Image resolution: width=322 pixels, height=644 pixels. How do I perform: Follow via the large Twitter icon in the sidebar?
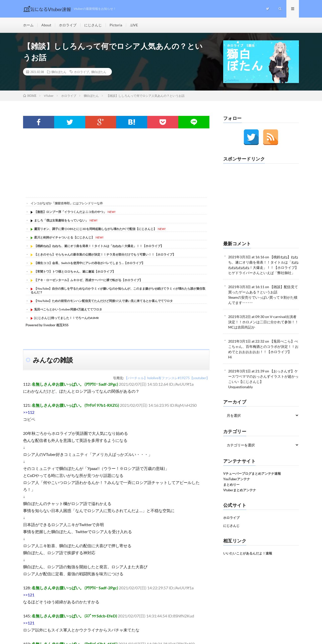pyautogui.click(x=251, y=137)
